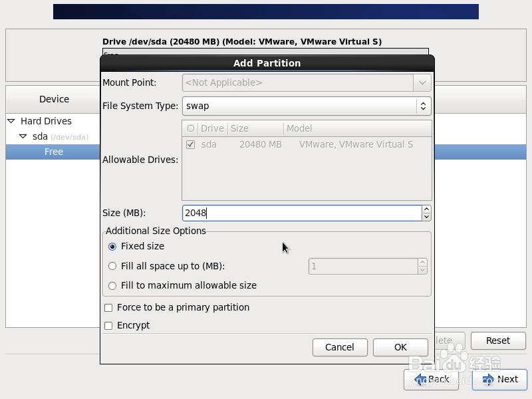Uncheck the sda drive in Allowable Drives
Image resolution: width=532 pixels, height=399 pixels.
190,144
